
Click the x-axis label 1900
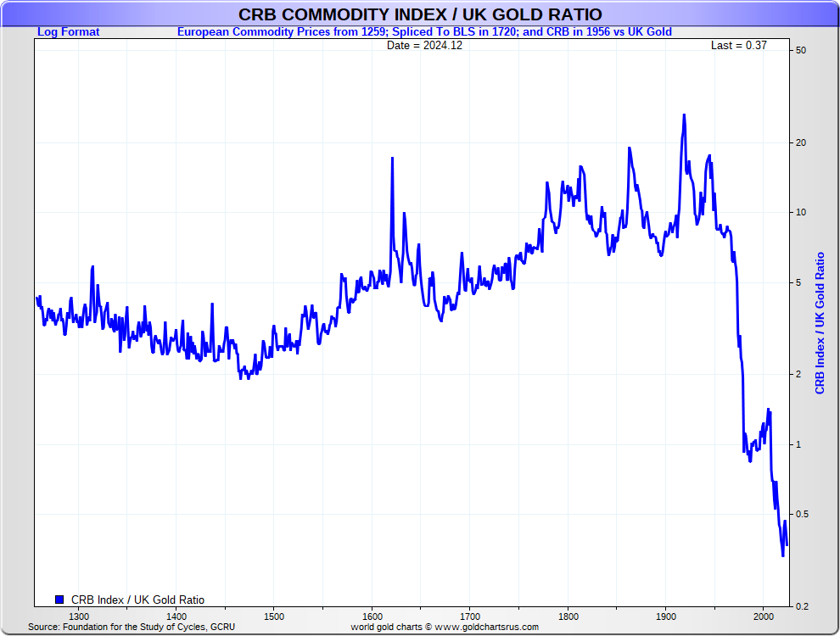coord(665,616)
